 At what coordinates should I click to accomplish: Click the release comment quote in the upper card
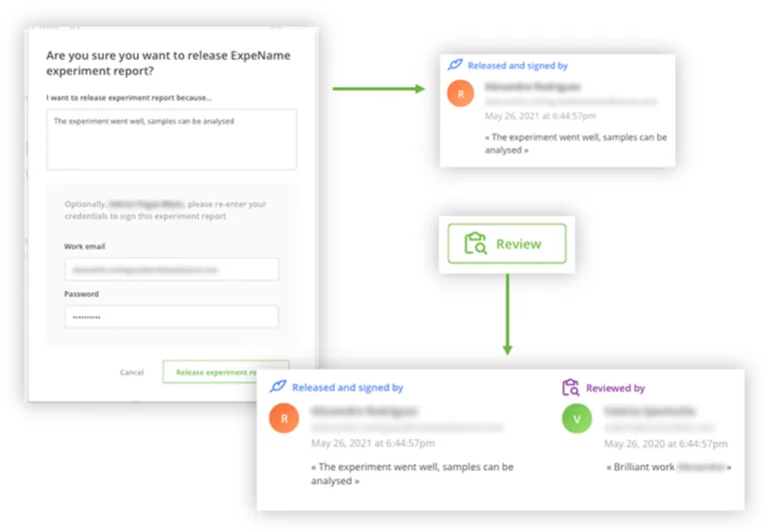[x=575, y=144]
